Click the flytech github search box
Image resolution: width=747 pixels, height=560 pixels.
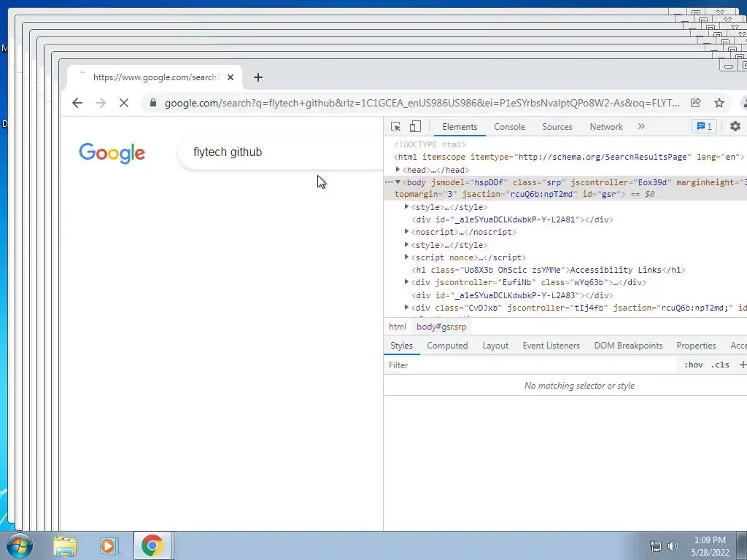click(281, 152)
